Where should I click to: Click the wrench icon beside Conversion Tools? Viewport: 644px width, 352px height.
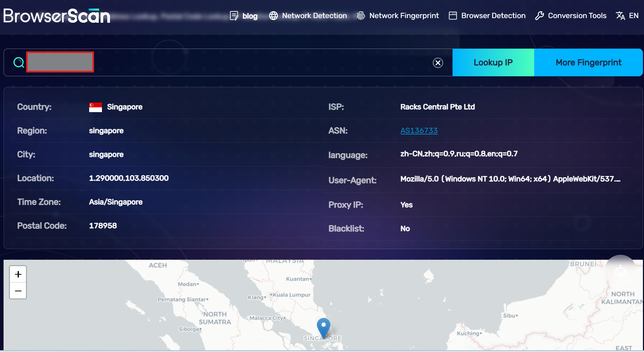pyautogui.click(x=539, y=16)
